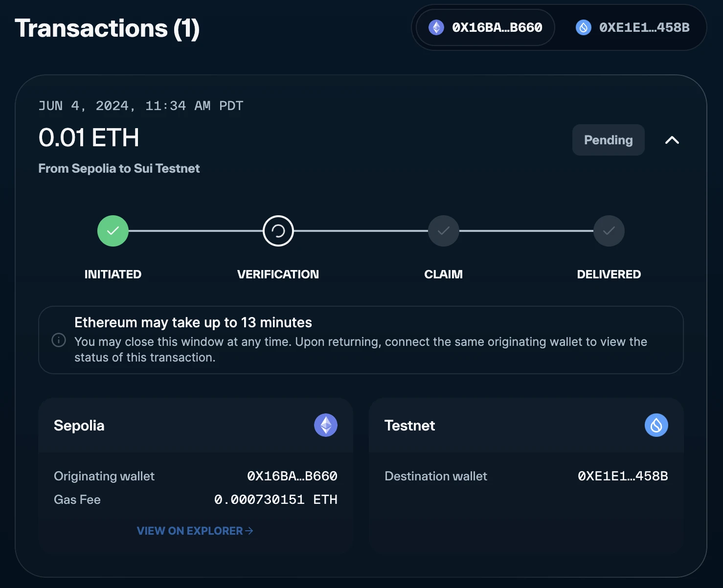Click the 0.01 ETH amount text
The height and width of the screenshot is (588, 723).
tap(89, 138)
